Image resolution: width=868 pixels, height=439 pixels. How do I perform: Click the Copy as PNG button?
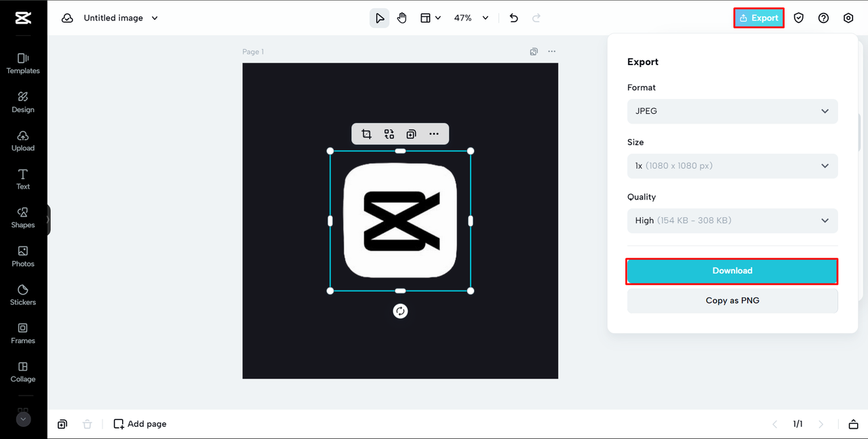point(732,301)
